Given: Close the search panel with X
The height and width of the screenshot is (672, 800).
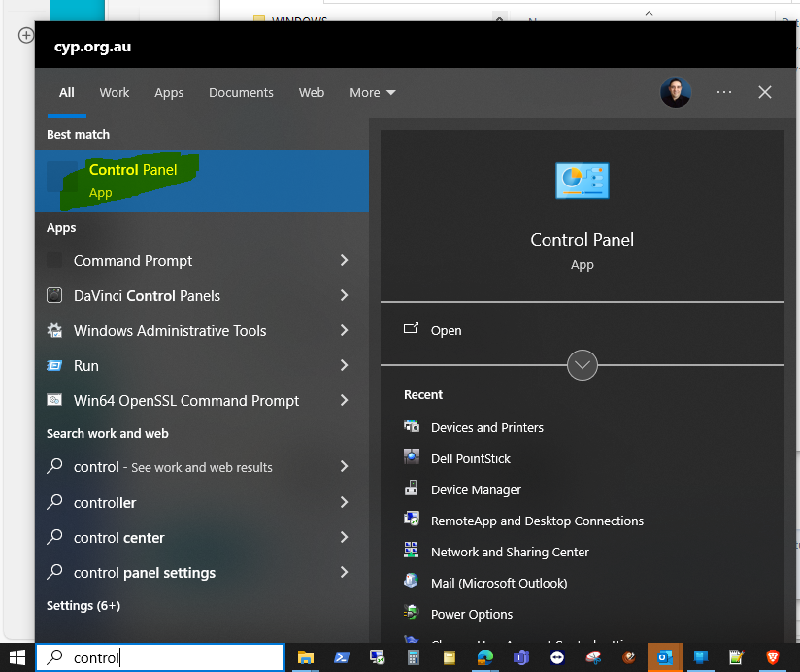Looking at the screenshot, I should [765, 92].
